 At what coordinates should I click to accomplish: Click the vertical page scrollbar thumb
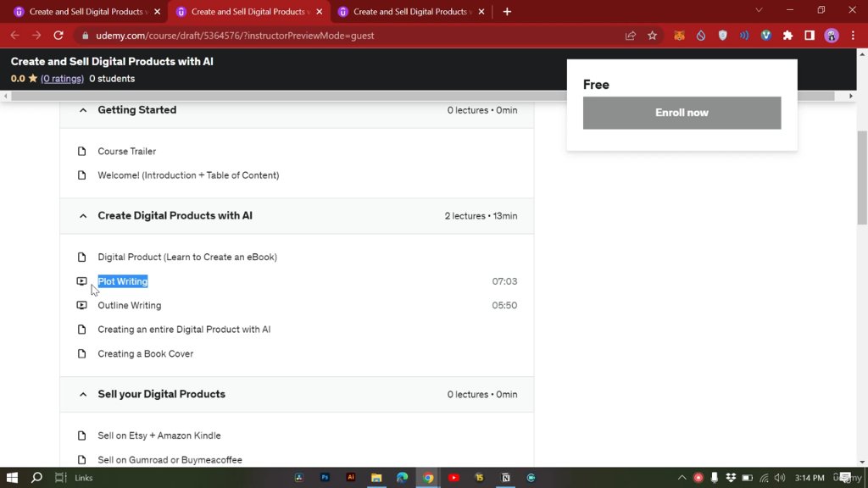862,177
